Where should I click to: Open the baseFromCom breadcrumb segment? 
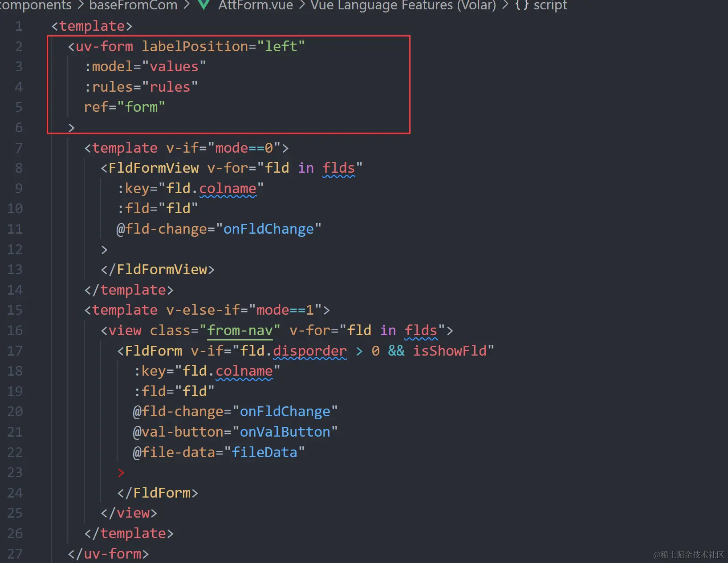pos(133,5)
